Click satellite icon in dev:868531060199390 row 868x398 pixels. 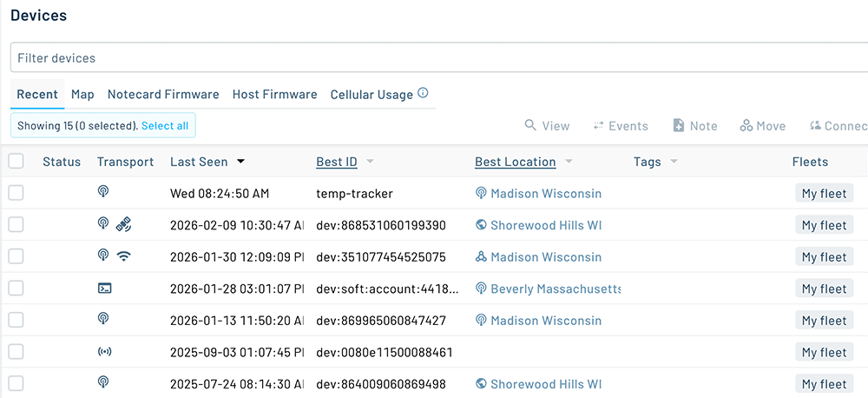123,224
